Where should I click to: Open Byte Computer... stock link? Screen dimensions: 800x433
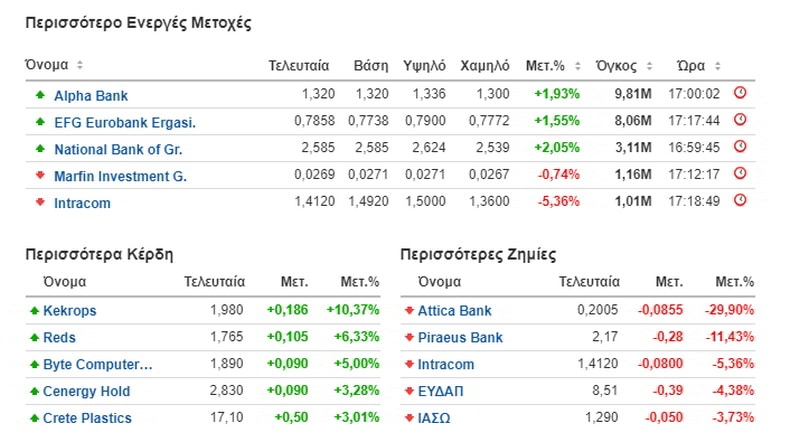pos(97,364)
